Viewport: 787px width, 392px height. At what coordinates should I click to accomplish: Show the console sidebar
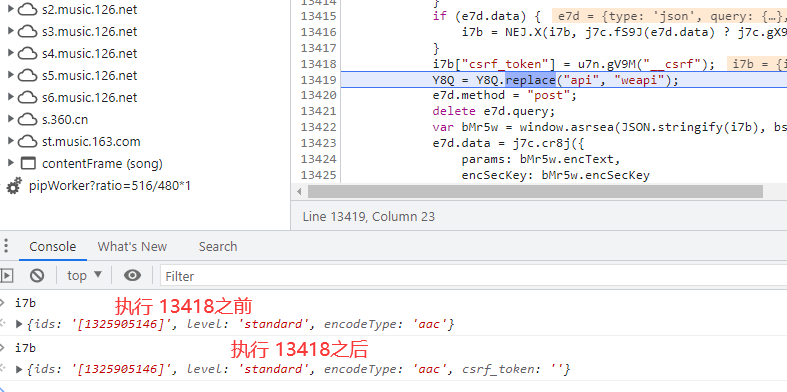[7, 276]
